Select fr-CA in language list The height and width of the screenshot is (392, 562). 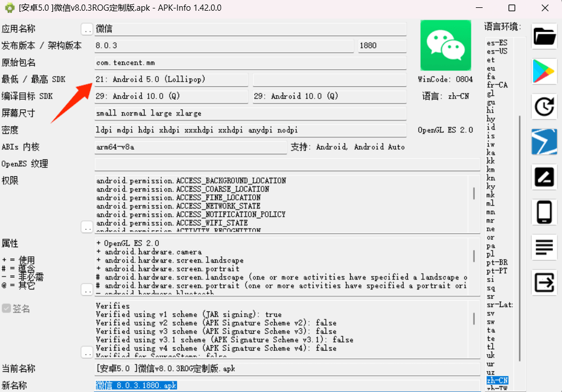coord(497,85)
